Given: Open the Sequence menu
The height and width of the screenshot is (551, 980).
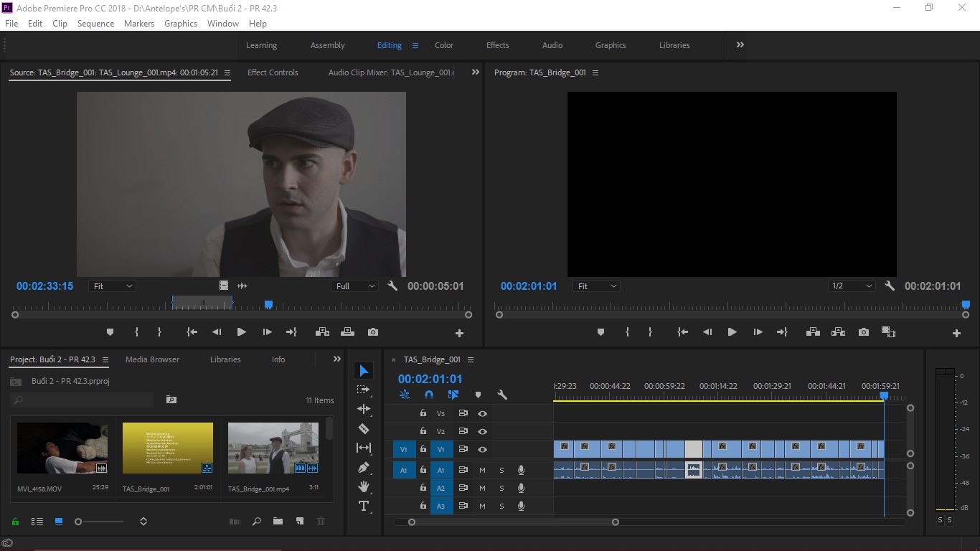Looking at the screenshot, I should tap(95, 23).
